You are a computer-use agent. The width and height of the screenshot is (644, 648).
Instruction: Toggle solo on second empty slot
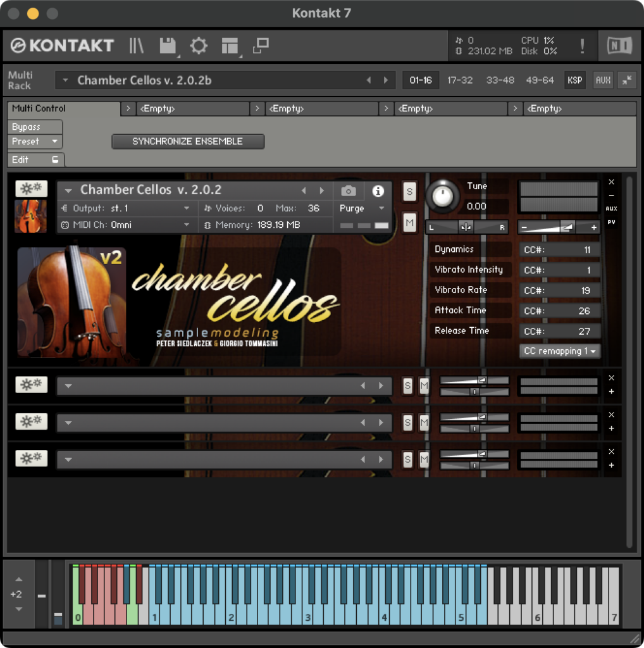(407, 422)
